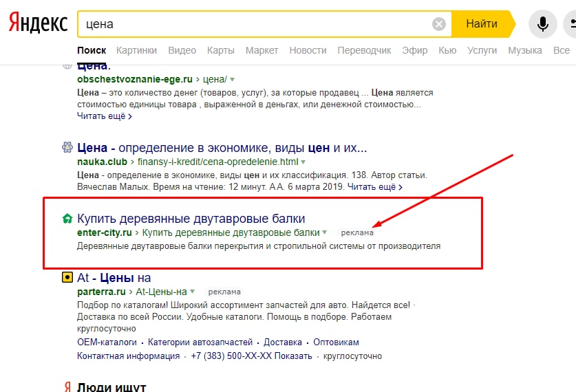Open the Оптовикам sitelink
Screen dimensions: 576x392
tap(336, 342)
